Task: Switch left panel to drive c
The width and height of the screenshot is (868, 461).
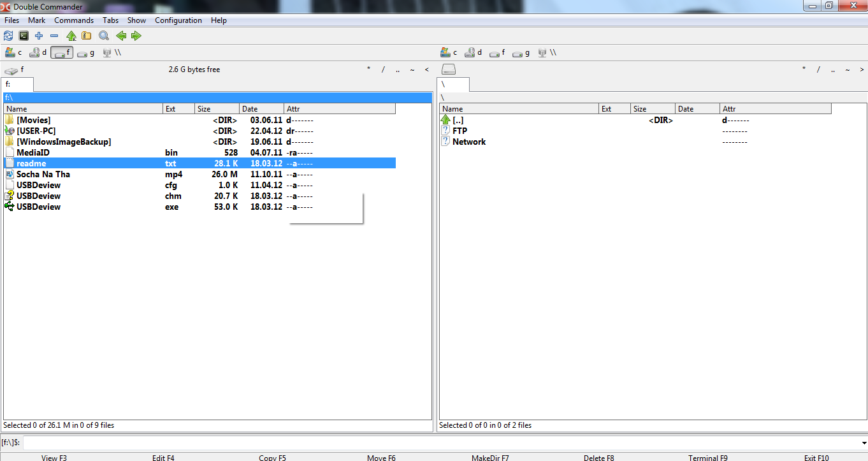Action: (13, 53)
